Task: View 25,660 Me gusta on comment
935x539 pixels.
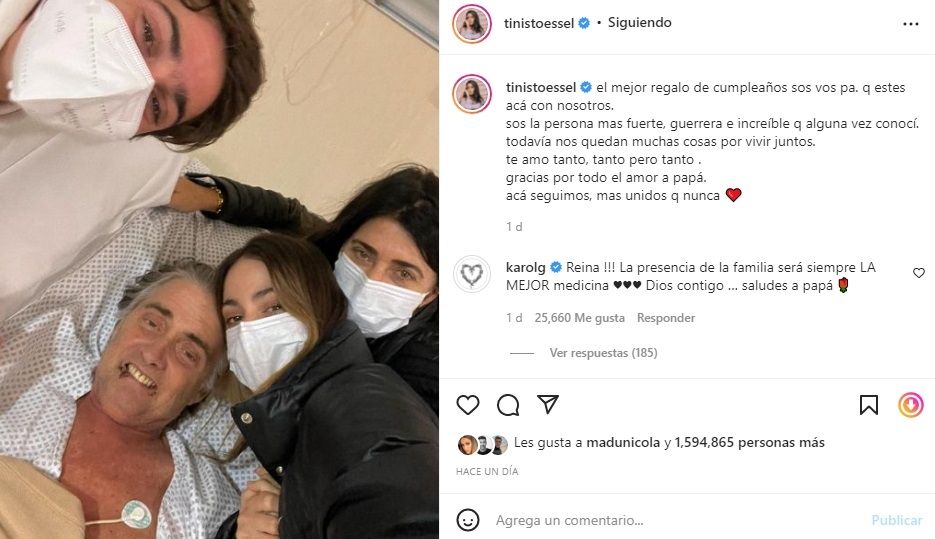Action: 580,318
